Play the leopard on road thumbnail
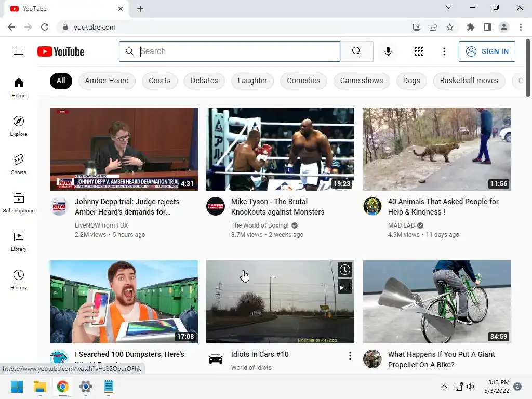The height and width of the screenshot is (399, 532). [437, 149]
